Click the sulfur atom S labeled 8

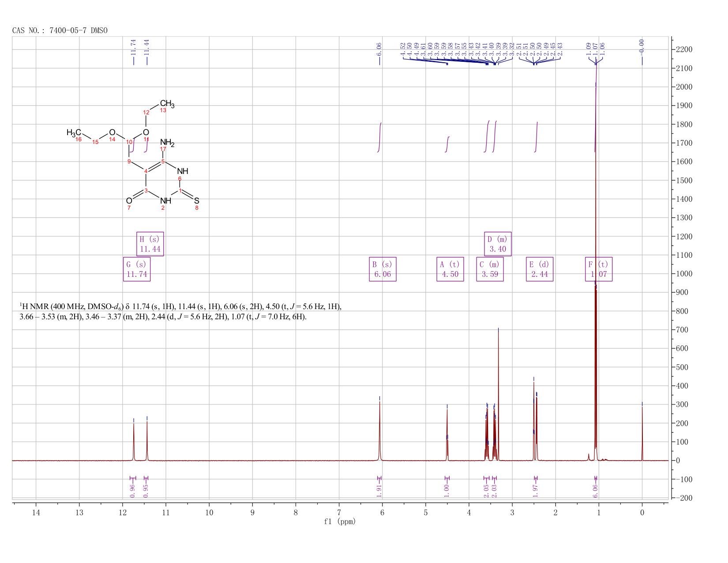tap(197, 201)
